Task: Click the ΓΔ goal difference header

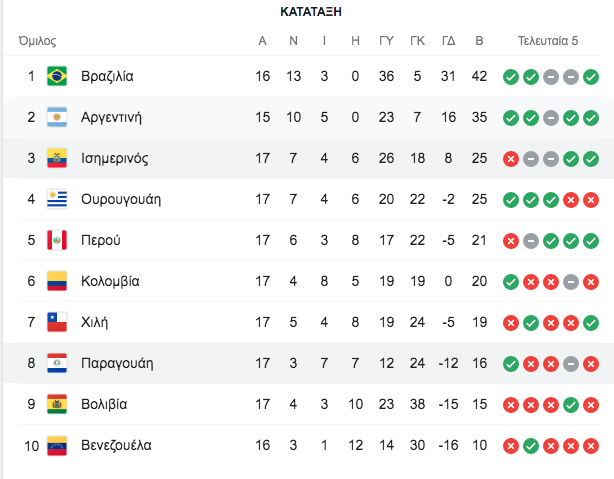Action: pos(448,41)
